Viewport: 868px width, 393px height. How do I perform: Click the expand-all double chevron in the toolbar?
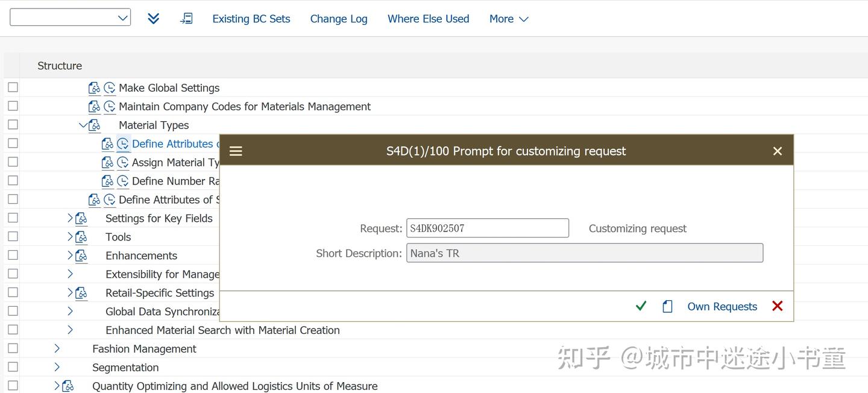click(153, 19)
